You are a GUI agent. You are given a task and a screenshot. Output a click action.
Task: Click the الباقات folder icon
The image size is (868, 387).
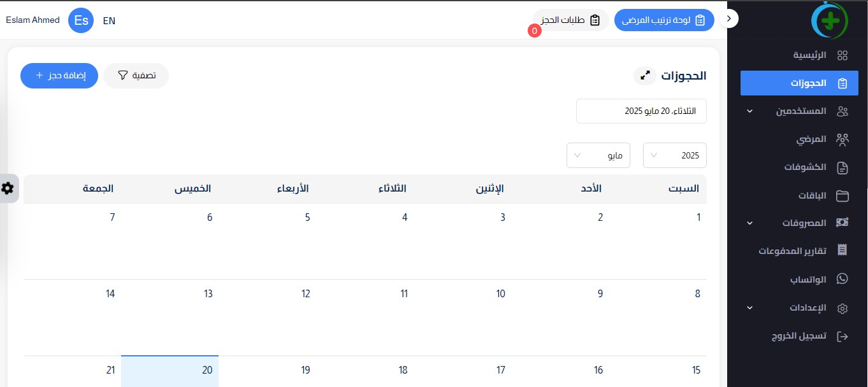pyautogui.click(x=843, y=195)
